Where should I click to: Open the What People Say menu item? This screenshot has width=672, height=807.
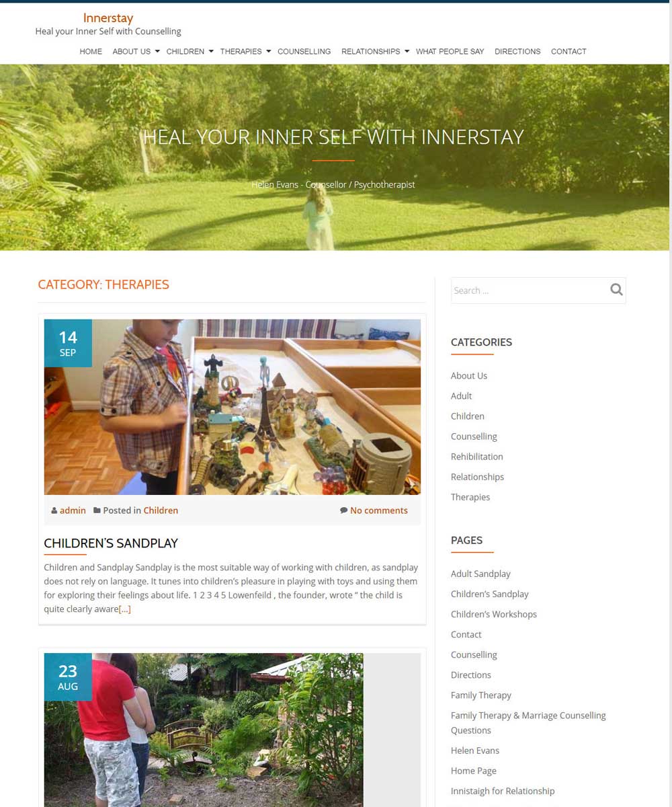tap(450, 51)
